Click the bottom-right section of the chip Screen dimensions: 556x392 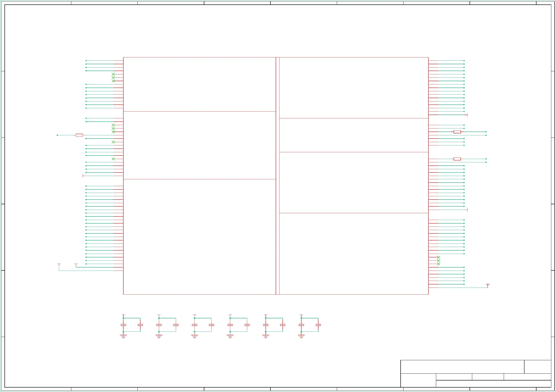coord(354,253)
